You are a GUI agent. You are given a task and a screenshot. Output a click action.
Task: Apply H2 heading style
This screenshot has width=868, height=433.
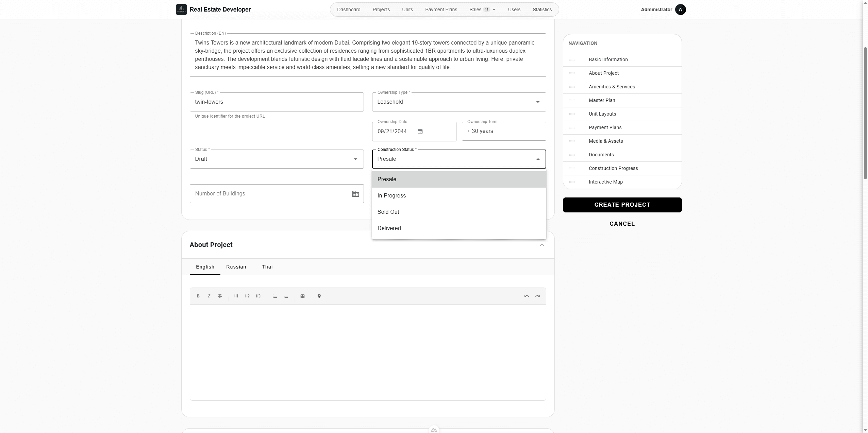[x=247, y=296]
